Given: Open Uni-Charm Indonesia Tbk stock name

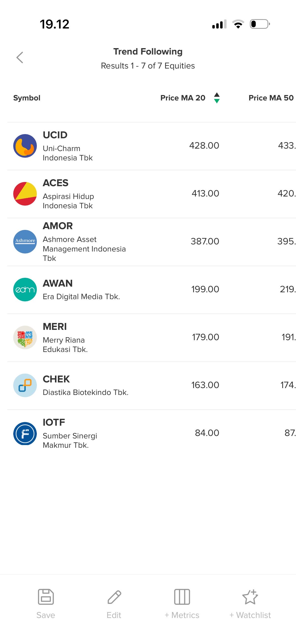Looking at the screenshot, I should coord(68,153).
